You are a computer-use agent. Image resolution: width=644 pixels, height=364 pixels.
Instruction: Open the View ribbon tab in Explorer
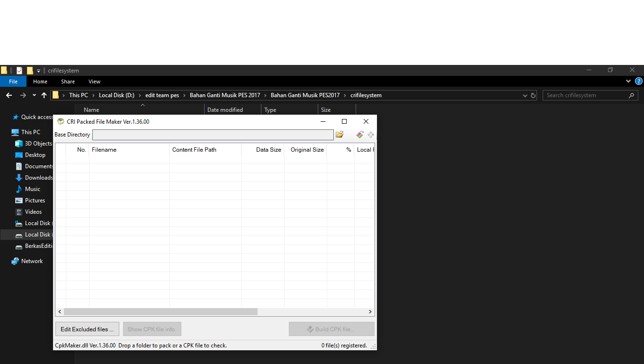pyautogui.click(x=94, y=82)
